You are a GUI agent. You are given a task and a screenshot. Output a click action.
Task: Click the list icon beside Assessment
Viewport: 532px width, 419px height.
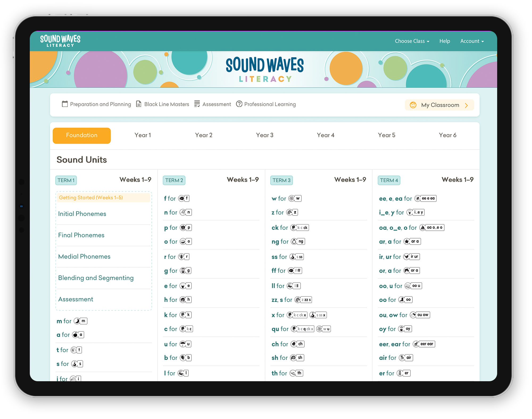197,104
